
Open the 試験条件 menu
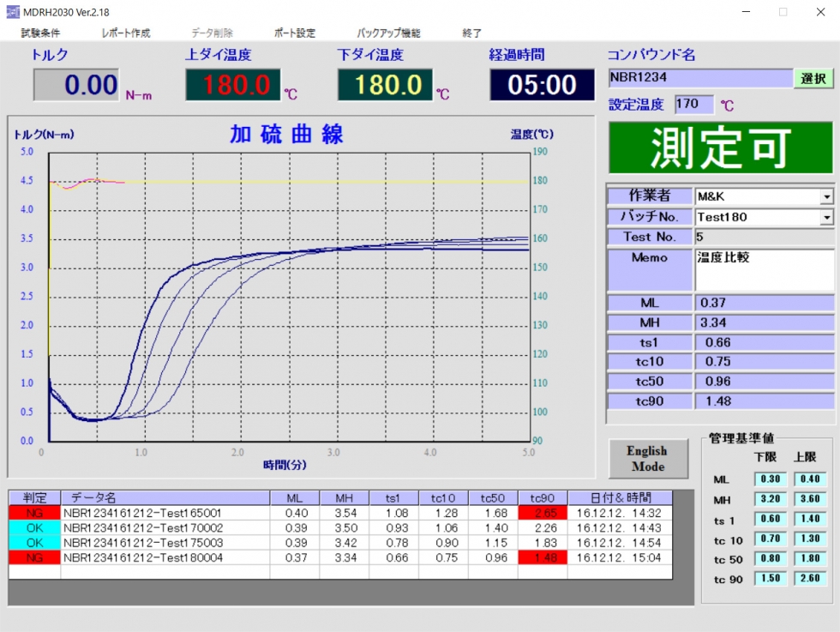click(40, 33)
